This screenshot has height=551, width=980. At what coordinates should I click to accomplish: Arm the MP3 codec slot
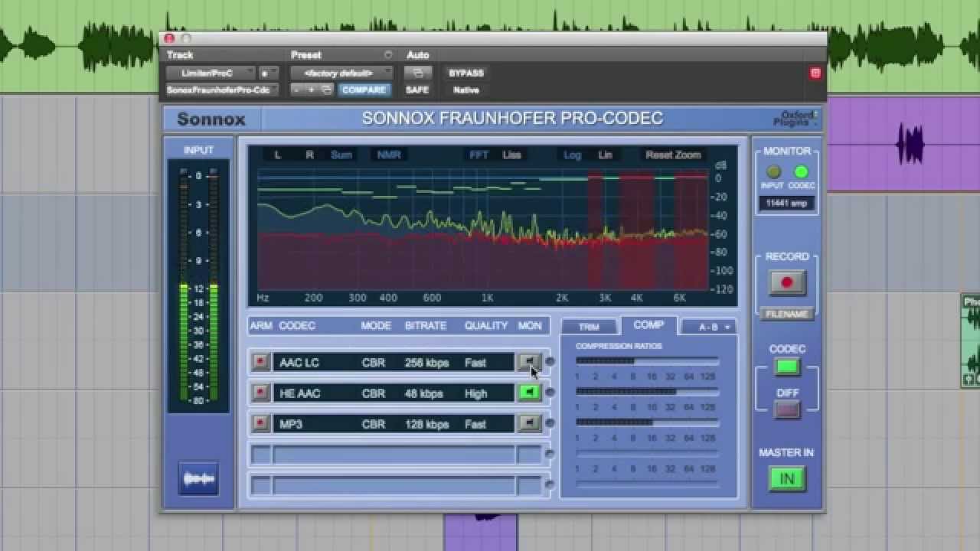pos(261,423)
